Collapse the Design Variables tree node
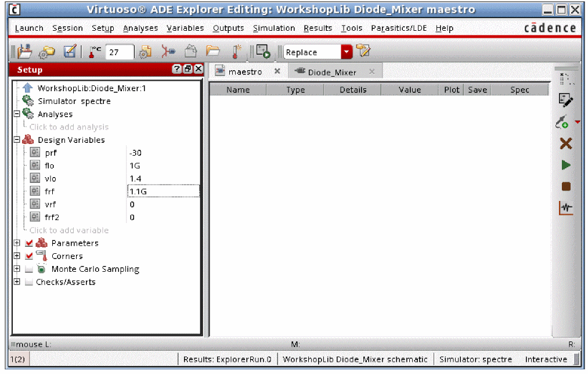The height and width of the screenshot is (374, 588). (x=17, y=139)
